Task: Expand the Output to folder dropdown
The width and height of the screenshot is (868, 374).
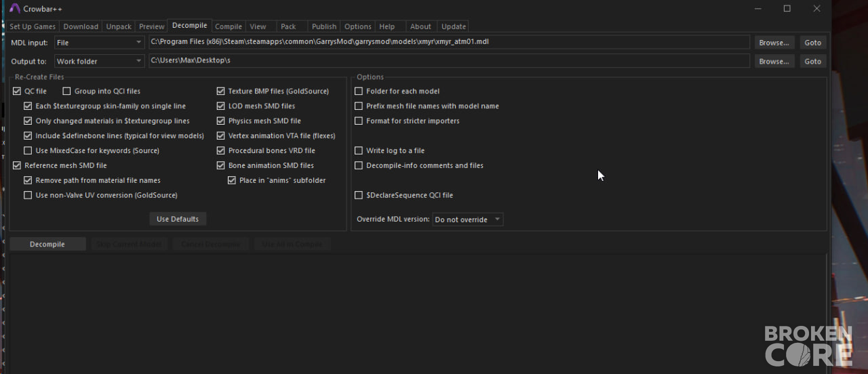Action: [x=99, y=61]
